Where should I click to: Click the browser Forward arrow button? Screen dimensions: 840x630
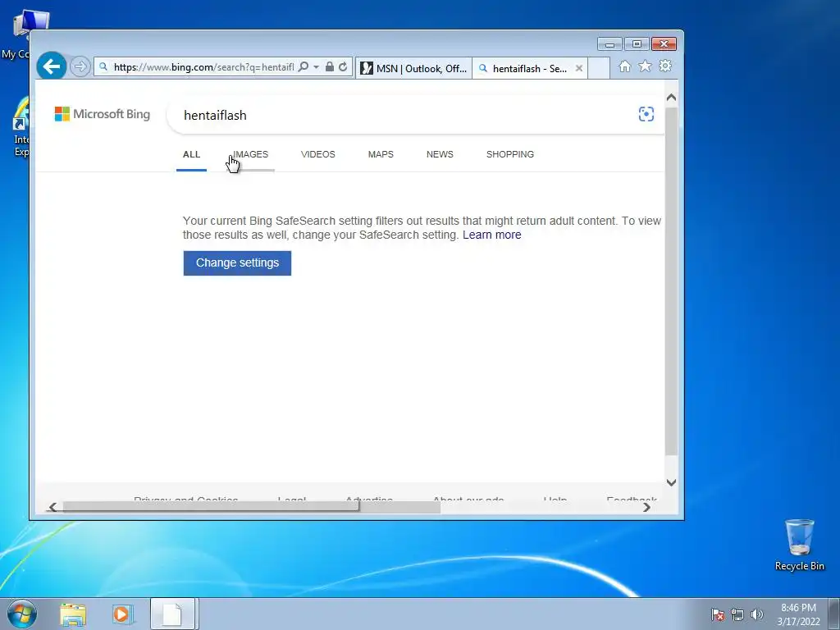[x=80, y=66]
